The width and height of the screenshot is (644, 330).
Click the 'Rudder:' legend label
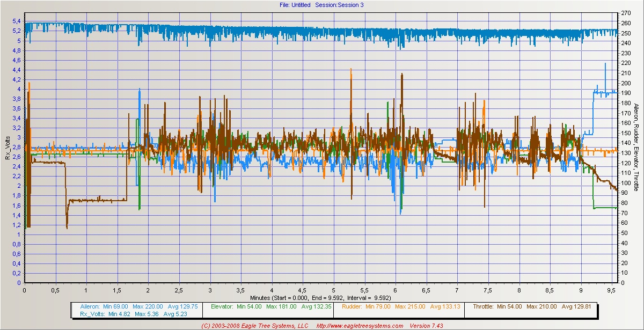352,306
